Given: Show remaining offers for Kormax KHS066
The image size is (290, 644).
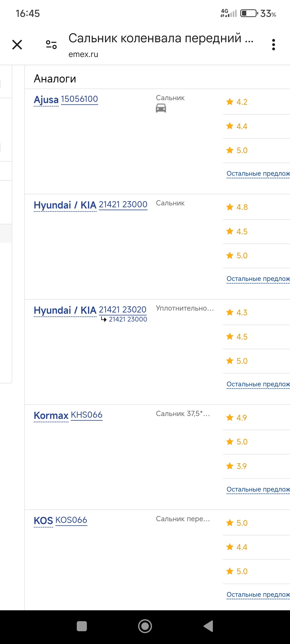Looking at the screenshot, I should point(258,489).
